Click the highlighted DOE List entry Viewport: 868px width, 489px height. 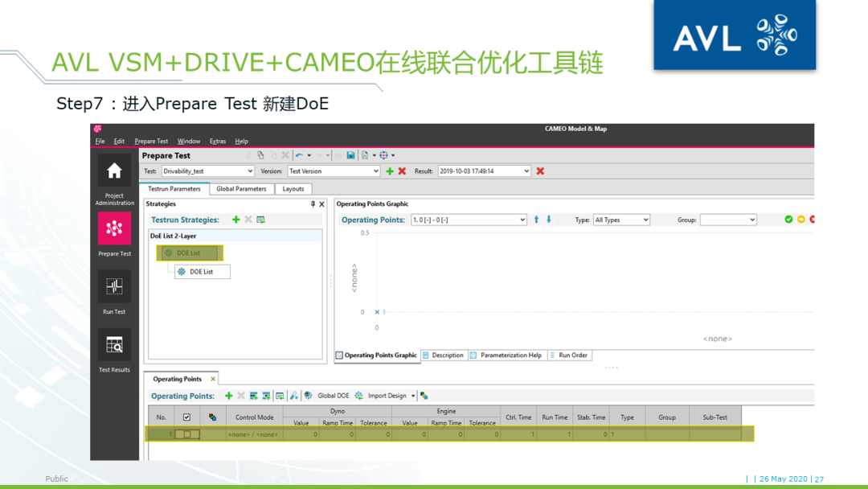(190, 253)
